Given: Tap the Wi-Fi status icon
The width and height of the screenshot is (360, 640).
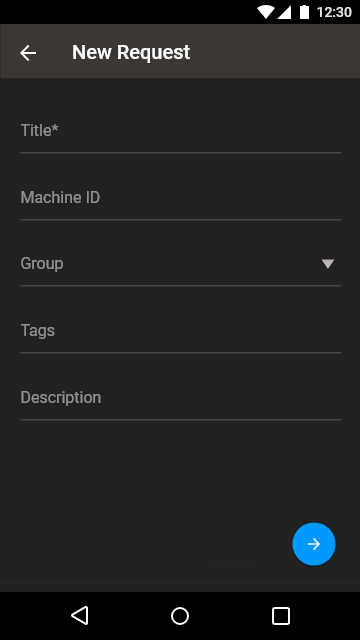Looking at the screenshot, I should pyautogui.click(x=266, y=12).
